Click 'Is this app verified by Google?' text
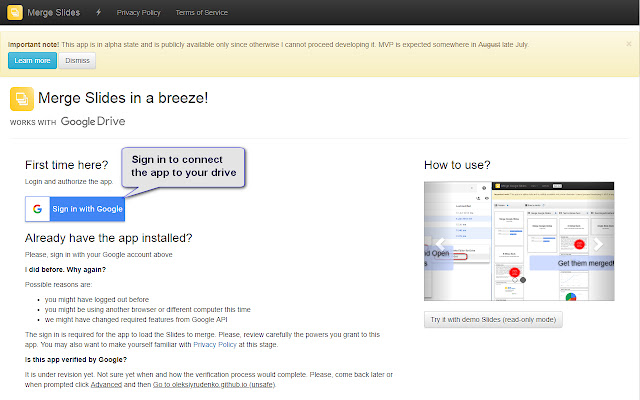The width and height of the screenshot is (640, 400). click(x=76, y=360)
